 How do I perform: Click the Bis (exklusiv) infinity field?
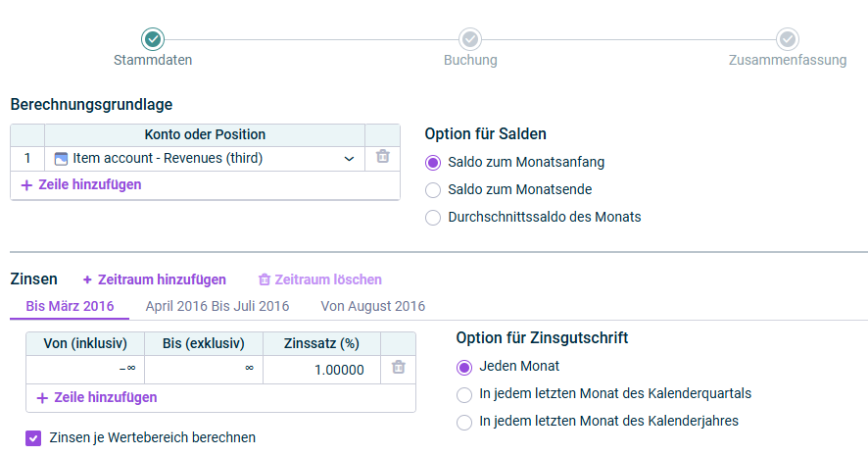204,370
